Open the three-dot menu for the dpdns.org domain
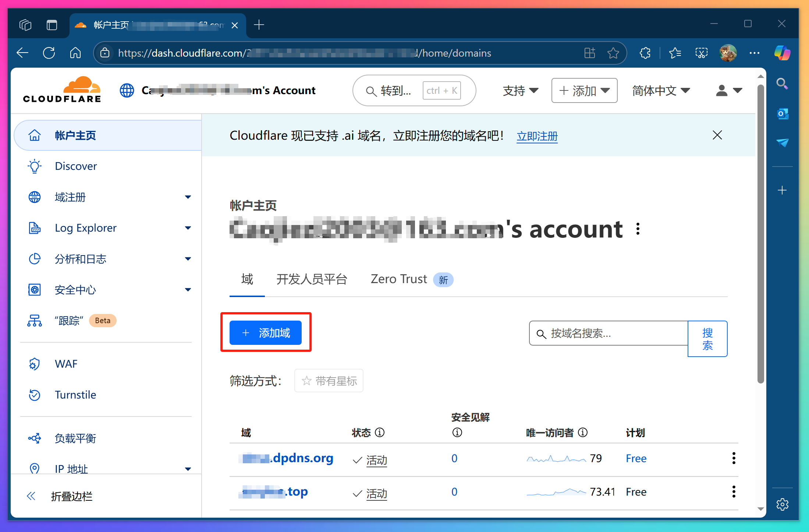Viewport: 809px width, 532px height. point(734,458)
